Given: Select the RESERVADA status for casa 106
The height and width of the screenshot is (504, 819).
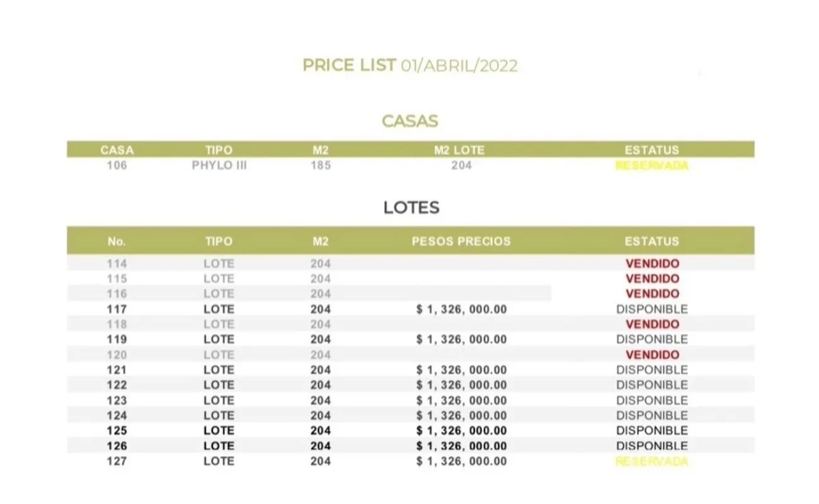Looking at the screenshot, I should tap(652, 166).
